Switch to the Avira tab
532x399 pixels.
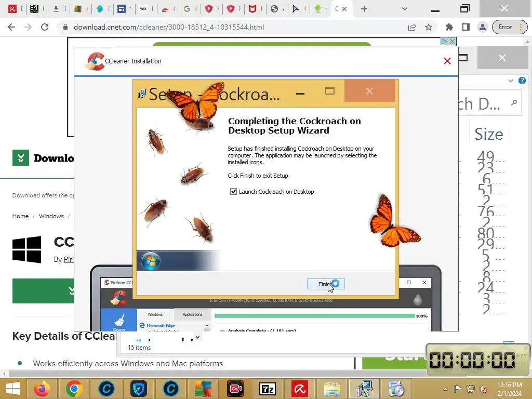pos(12,9)
